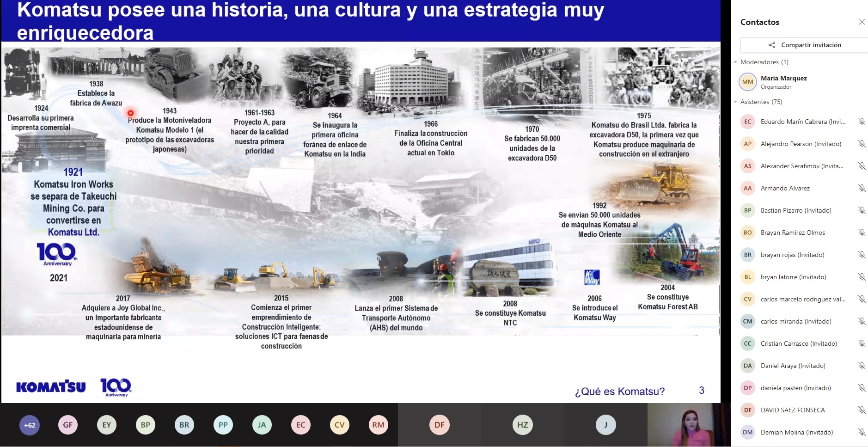Viewport: 868px width, 447px height.
Task: Open Eduardo Marín Cabrera avatar
Action: pos(748,122)
